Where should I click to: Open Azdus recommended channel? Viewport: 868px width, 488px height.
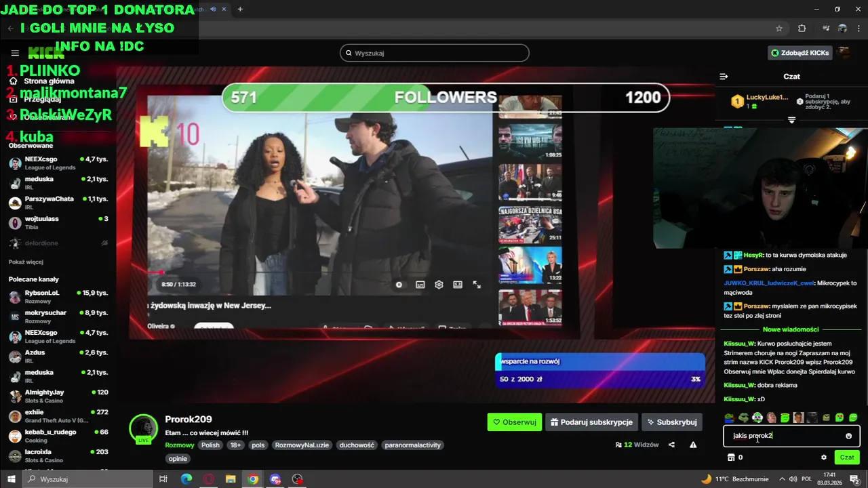tap(58, 357)
